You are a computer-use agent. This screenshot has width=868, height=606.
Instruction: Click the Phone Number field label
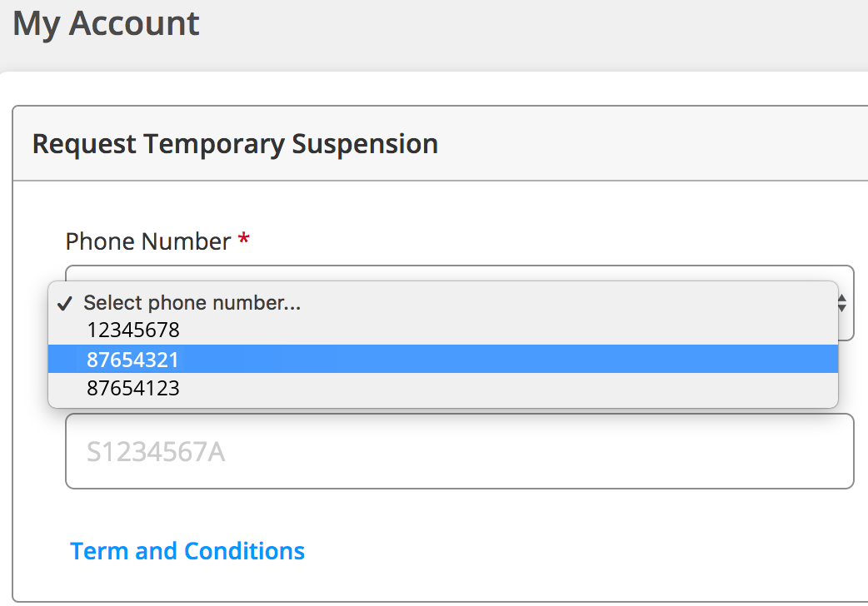click(x=147, y=241)
